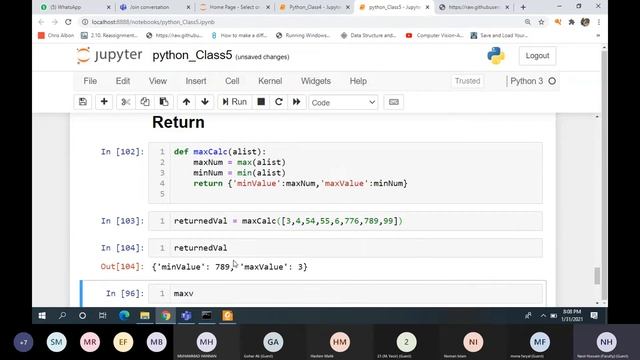Open File Explorer from the taskbar

click(145, 316)
